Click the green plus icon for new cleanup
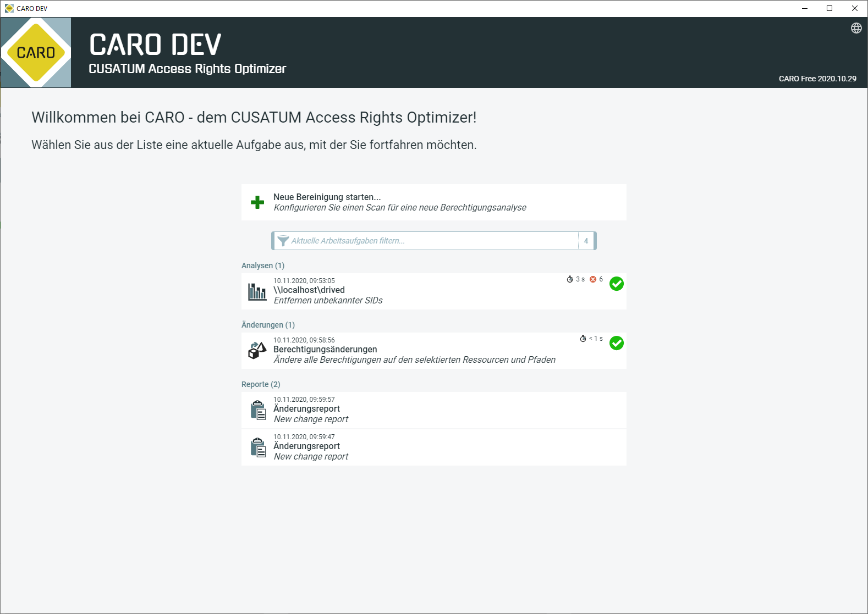This screenshot has height=614, width=868. click(257, 202)
